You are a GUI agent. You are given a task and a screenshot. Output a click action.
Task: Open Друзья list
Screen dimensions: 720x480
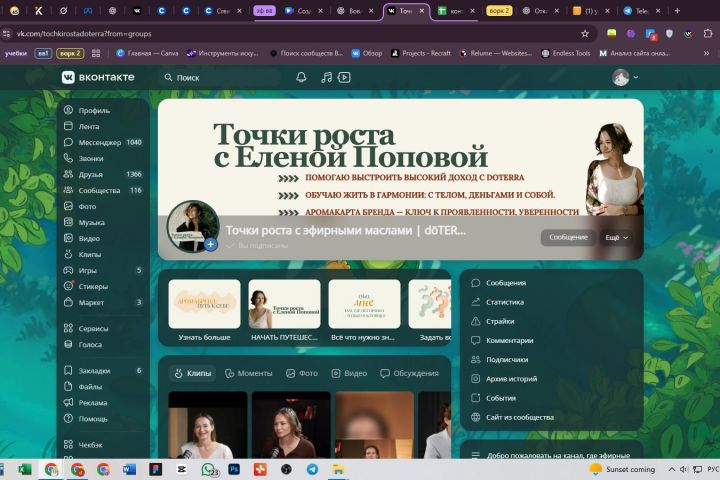pos(103,174)
